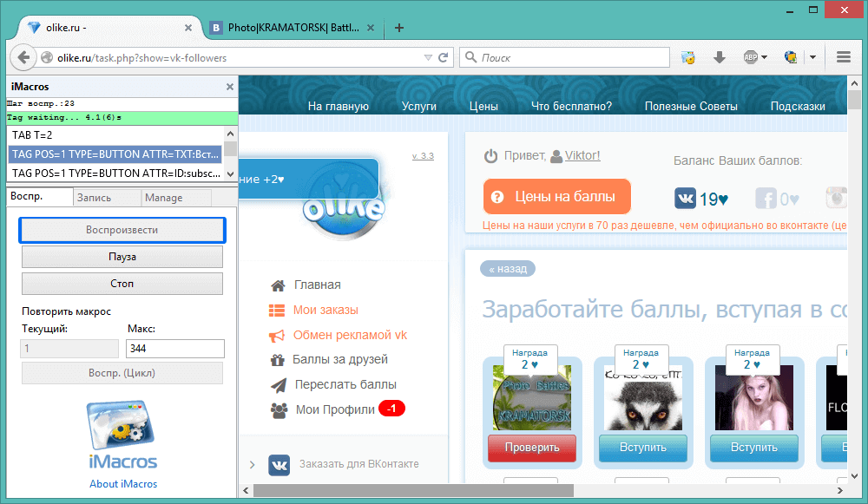Switch to the Photo|KRAMATORSK| Battl... tab
This screenshot has width=868, height=504.
click(293, 28)
